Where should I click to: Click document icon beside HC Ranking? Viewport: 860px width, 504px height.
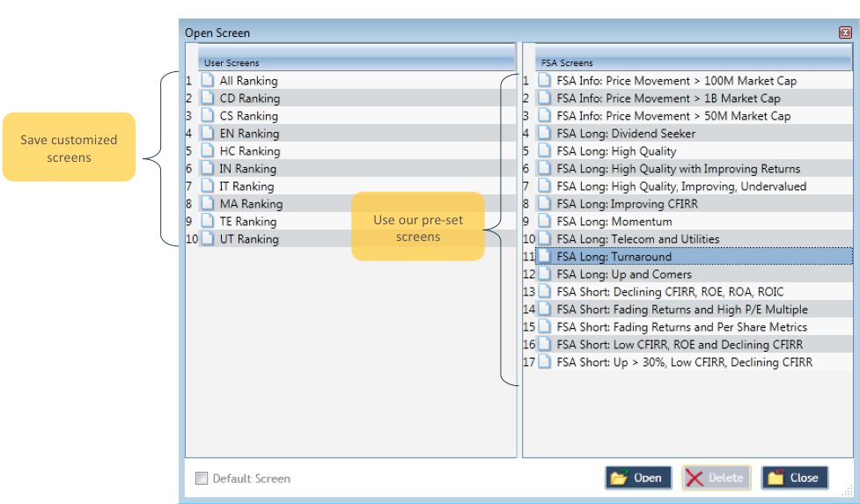[x=208, y=150]
